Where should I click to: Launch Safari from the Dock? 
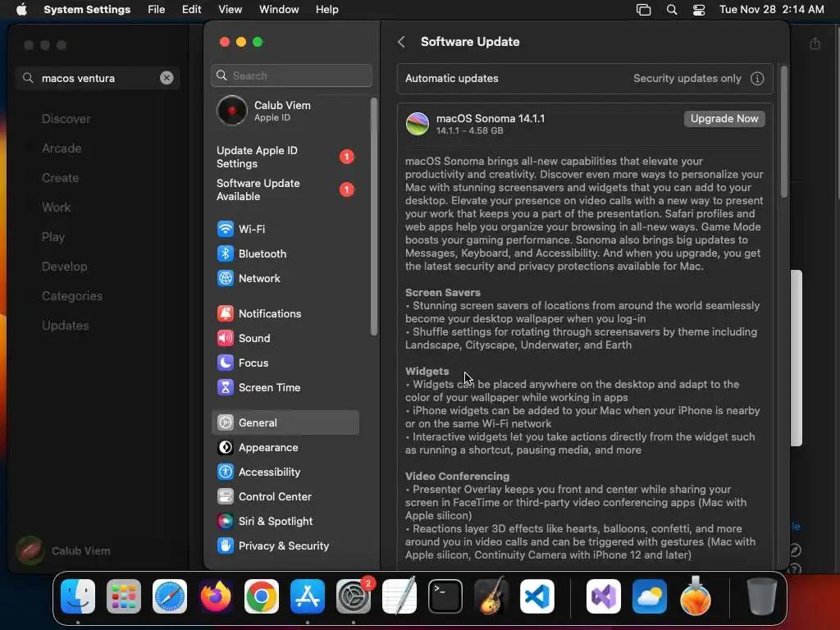(x=170, y=596)
